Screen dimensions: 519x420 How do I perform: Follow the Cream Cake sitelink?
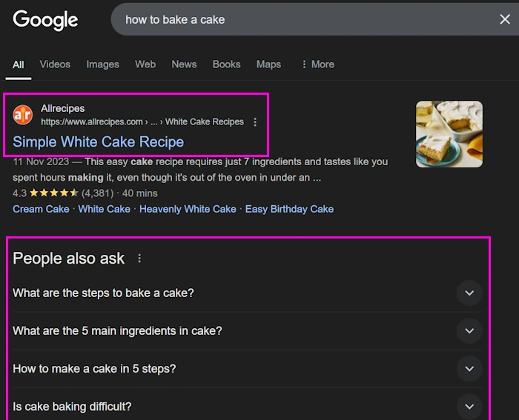41,209
